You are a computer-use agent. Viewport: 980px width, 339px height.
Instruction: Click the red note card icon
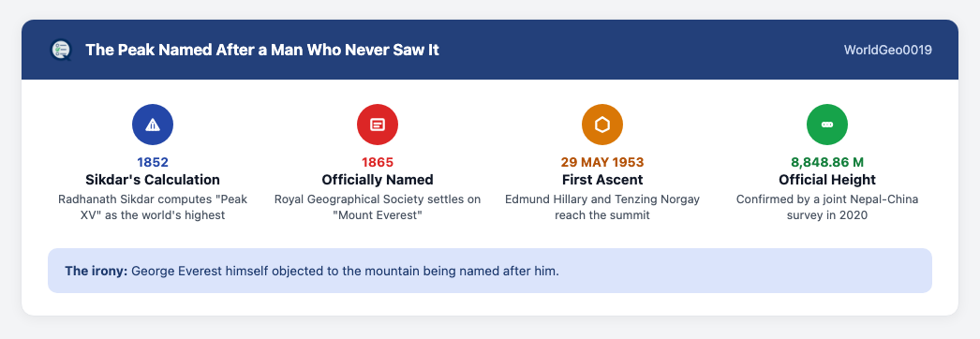[x=378, y=125]
